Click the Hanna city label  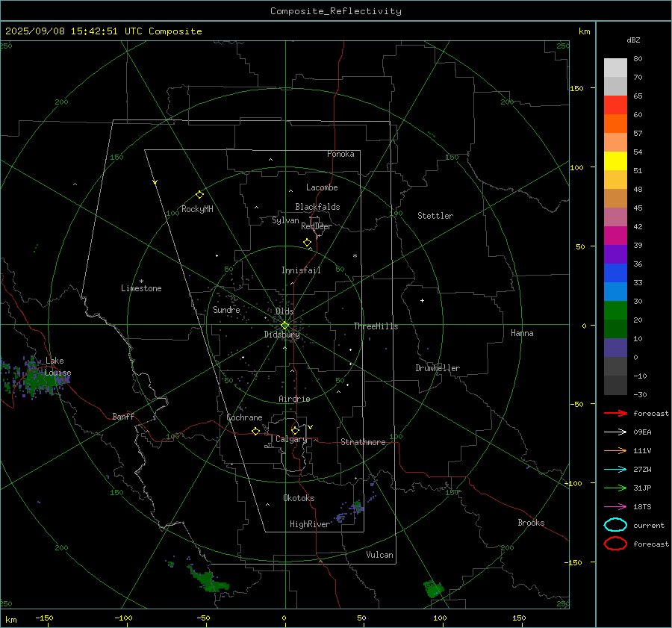tap(522, 333)
